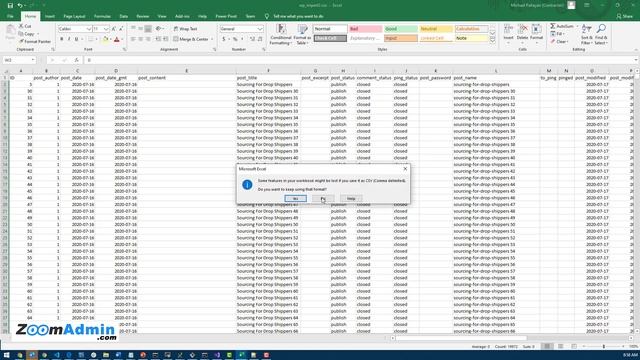Apply the Note cell style
The height and width of the screenshot is (360, 640).
coord(472,38)
